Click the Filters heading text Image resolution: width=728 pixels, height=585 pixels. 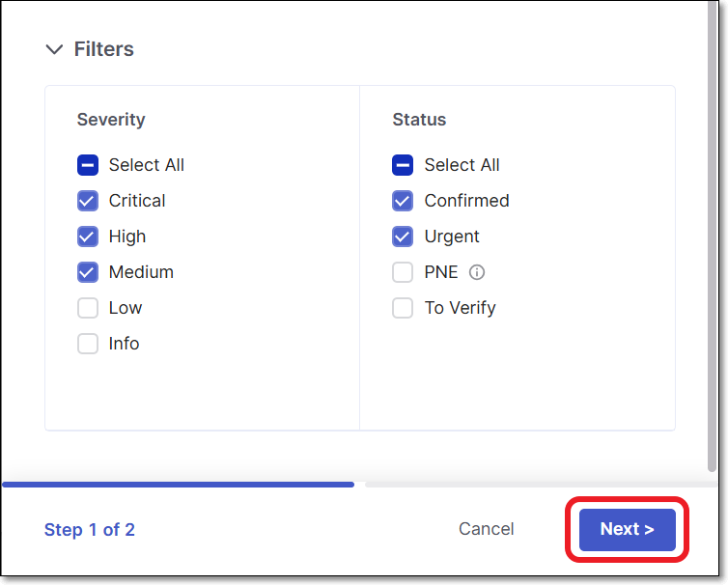click(x=104, y=49)
